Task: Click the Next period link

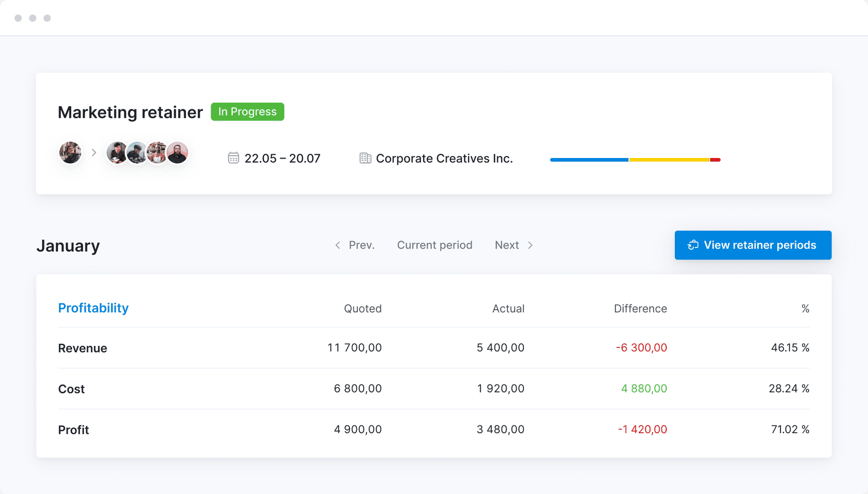Action: 507,245
